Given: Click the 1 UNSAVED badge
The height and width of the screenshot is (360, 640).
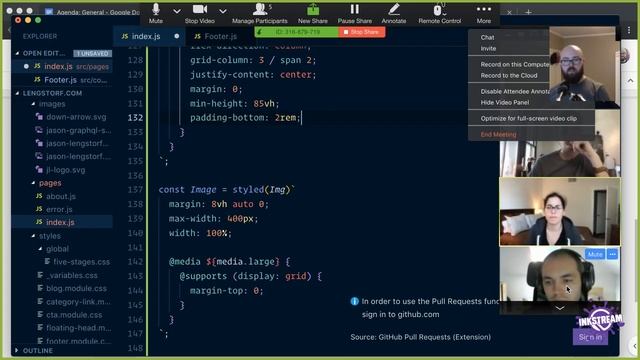Looking at the screenshot, I should (x=93, y=53).
